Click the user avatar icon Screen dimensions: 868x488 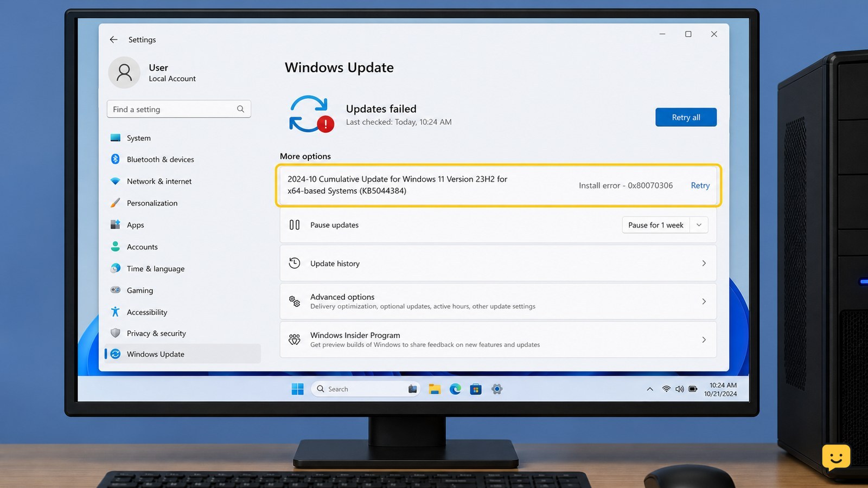124,73
